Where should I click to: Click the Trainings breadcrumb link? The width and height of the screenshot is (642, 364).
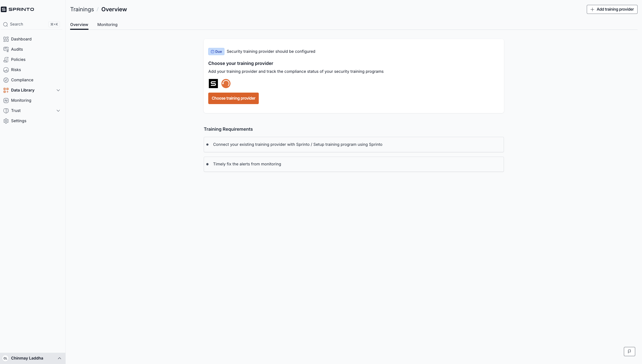(x=82, y=9)
